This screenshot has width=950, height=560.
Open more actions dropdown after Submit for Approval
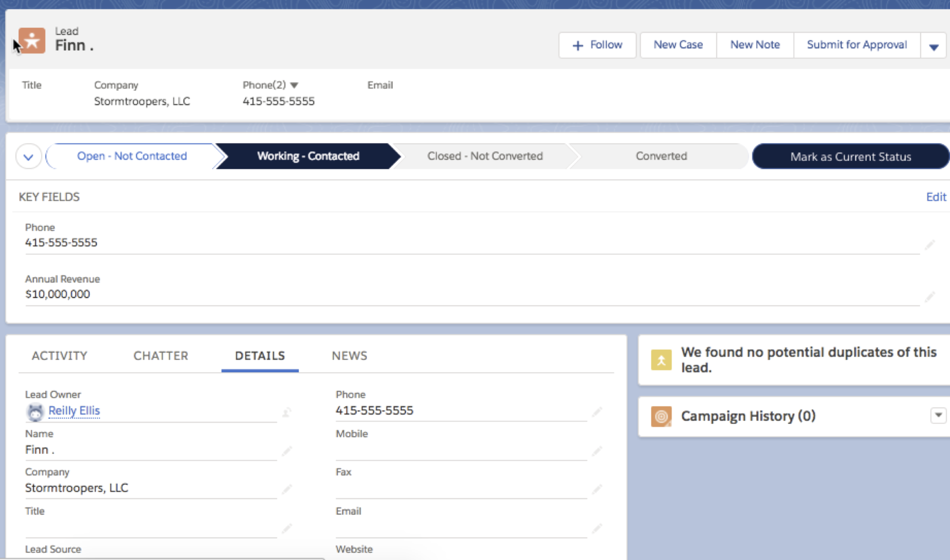[933, 46]
